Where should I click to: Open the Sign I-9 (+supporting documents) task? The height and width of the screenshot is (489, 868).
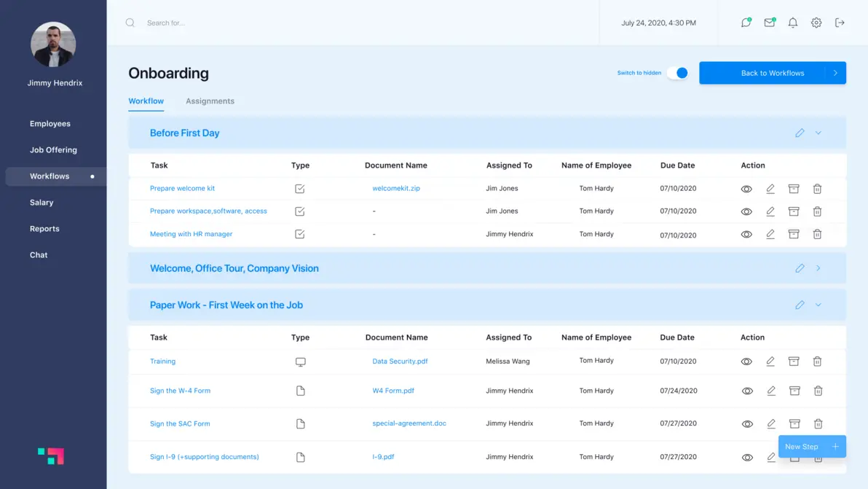205,457
